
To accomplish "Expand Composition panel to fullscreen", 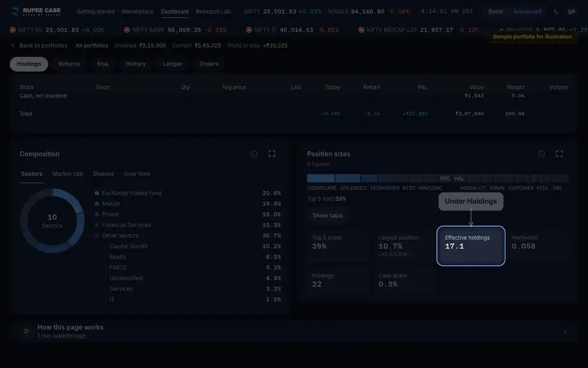I will [272, 154].
